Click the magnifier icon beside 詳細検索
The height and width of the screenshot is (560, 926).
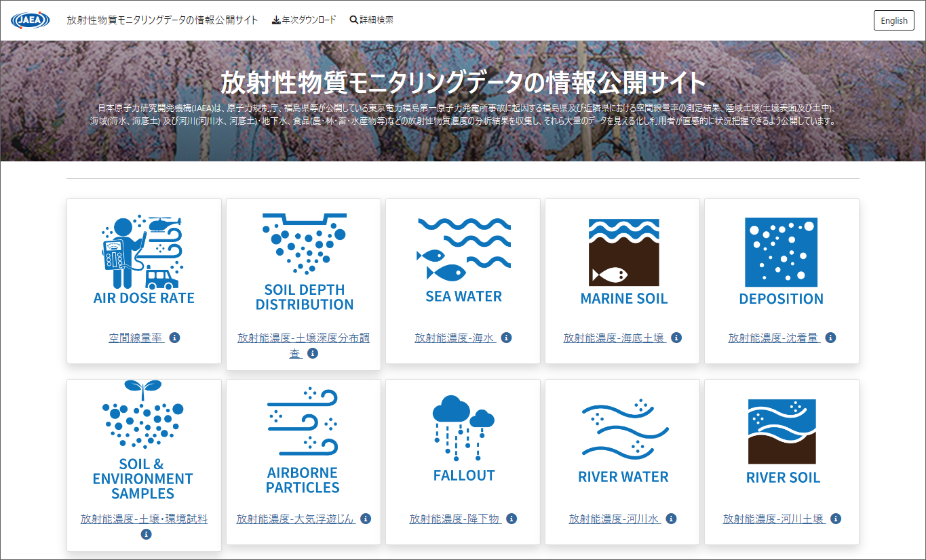pos(353,20)
